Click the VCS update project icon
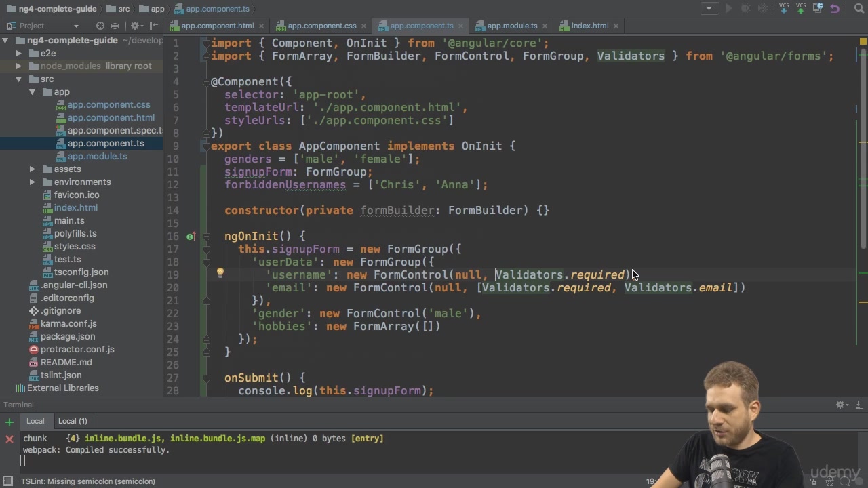Screen dimensions: 868x488 tap(784, 8)
